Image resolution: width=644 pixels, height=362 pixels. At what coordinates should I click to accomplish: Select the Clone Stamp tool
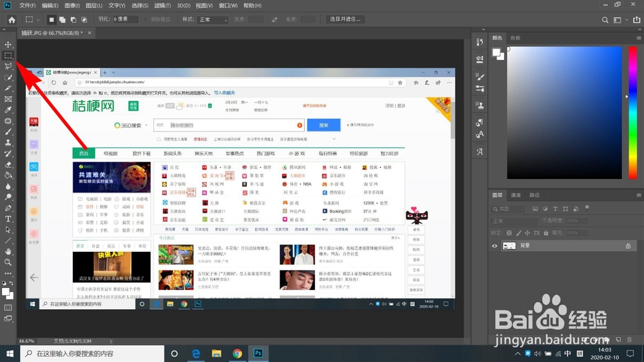click(x=8, y=142)
